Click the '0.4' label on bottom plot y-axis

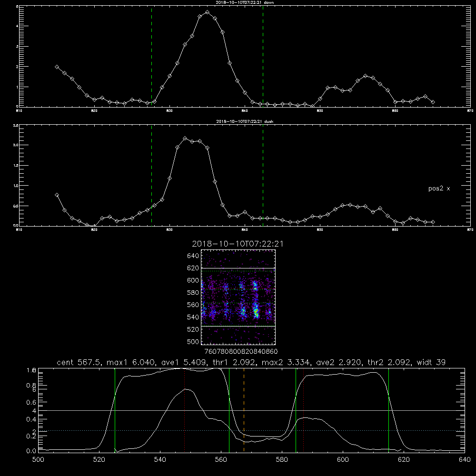[31, 419]
